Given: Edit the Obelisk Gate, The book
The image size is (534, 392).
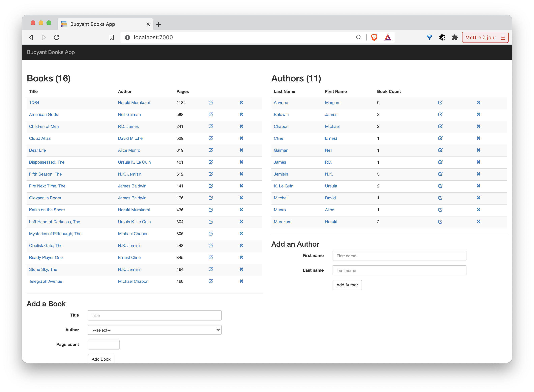Looking at the screenshot, I should point(211,245).
